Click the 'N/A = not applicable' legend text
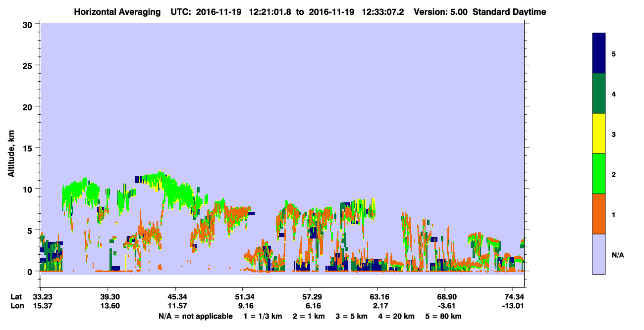The height and width of the screenshot is (330, 644). pyautogui.click(x=195, y=316)
